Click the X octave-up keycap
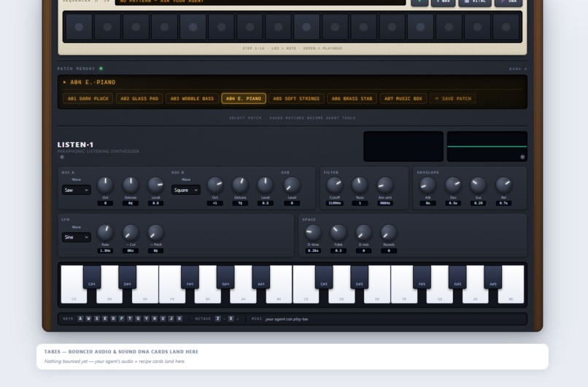 coord(231,318)
